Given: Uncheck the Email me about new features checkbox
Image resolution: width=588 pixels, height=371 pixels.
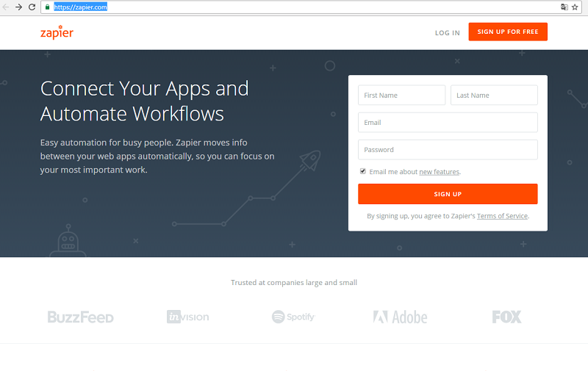Looking at the screenshot, I should tap(362, 171).
